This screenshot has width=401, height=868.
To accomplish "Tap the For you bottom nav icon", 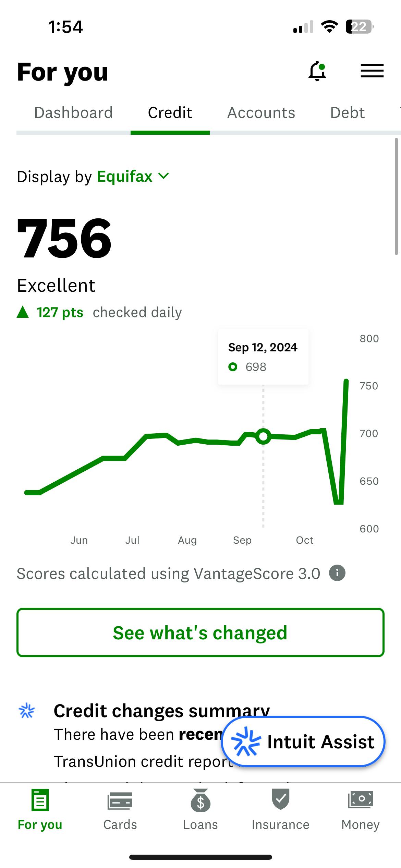I will (40, 800).
